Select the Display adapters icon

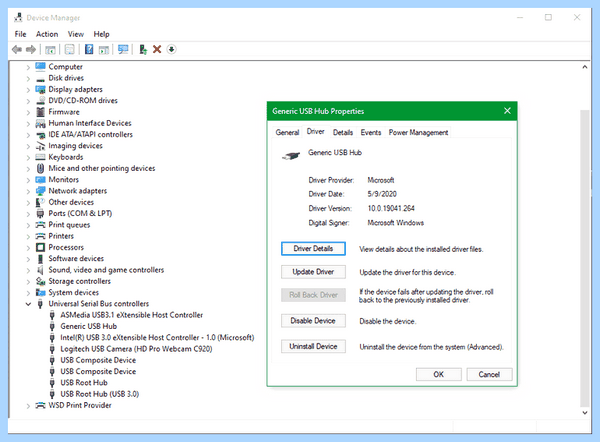[40, 89]
